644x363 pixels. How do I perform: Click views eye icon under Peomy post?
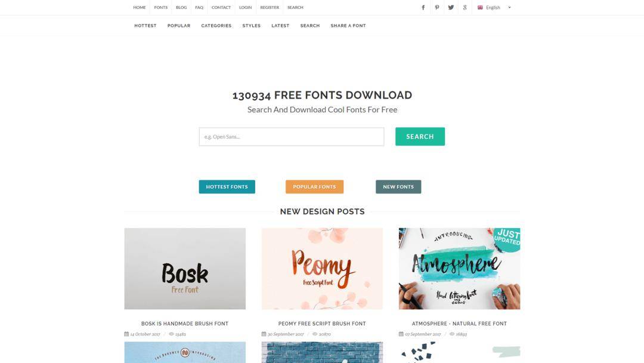click(x=315, y=334)
